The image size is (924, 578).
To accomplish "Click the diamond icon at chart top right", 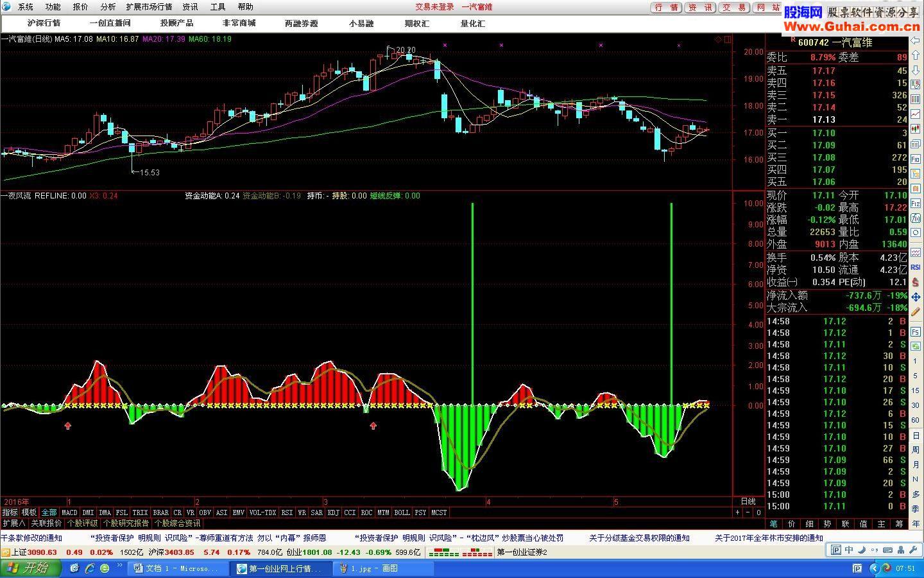I will (x=718, y=39).
